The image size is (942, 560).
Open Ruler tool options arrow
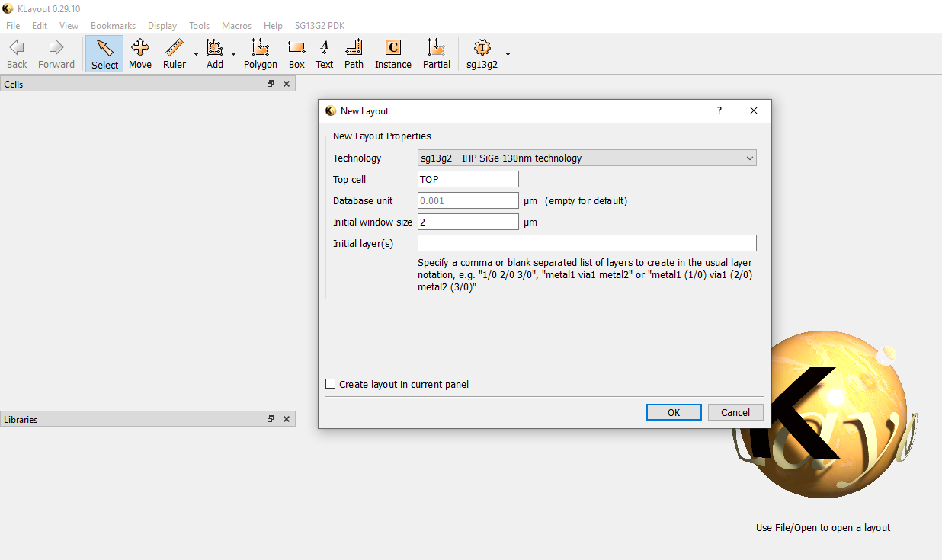pos(196,54)
